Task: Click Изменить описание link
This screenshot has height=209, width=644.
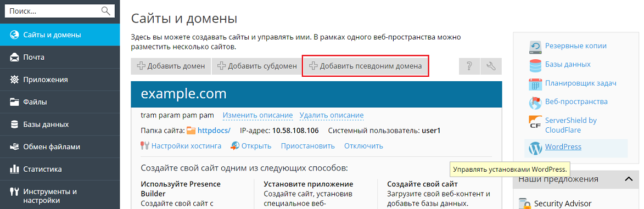Action: click(257, 115)
